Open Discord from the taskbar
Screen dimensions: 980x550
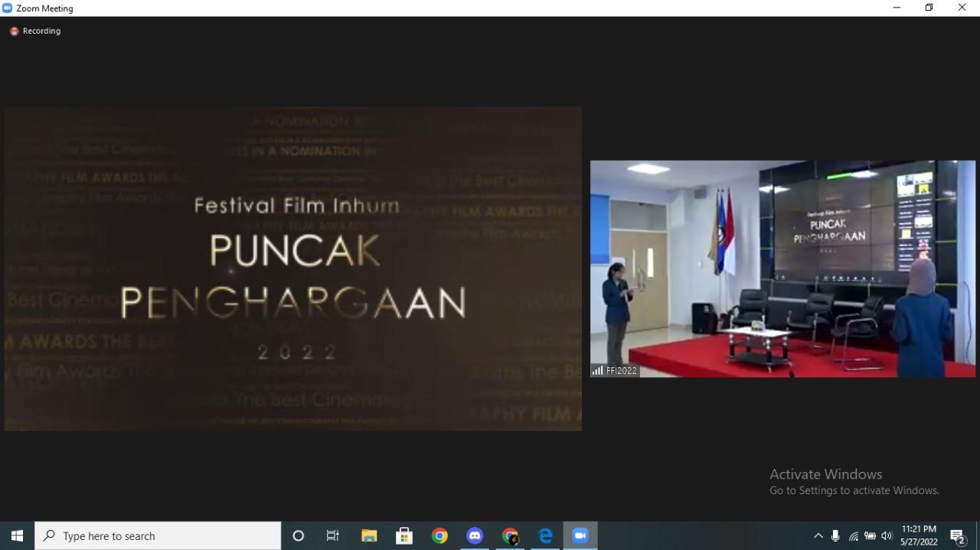click(475, 535)
